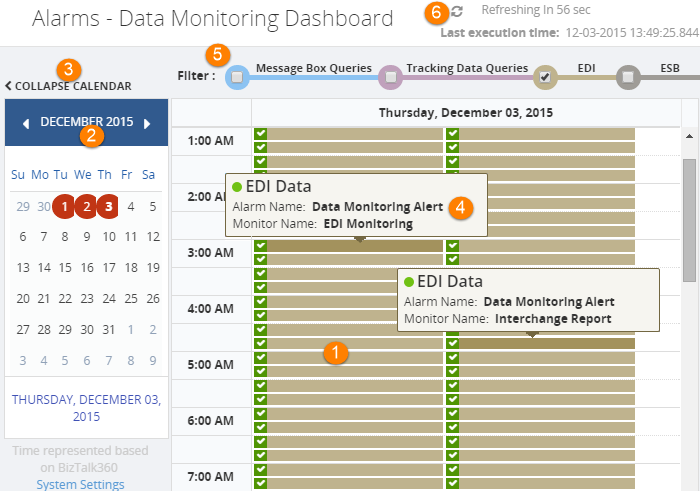Click the left-column green check at 5:00 AM
The width and height of the screenshot is (700, 491).
coord(261,358)
